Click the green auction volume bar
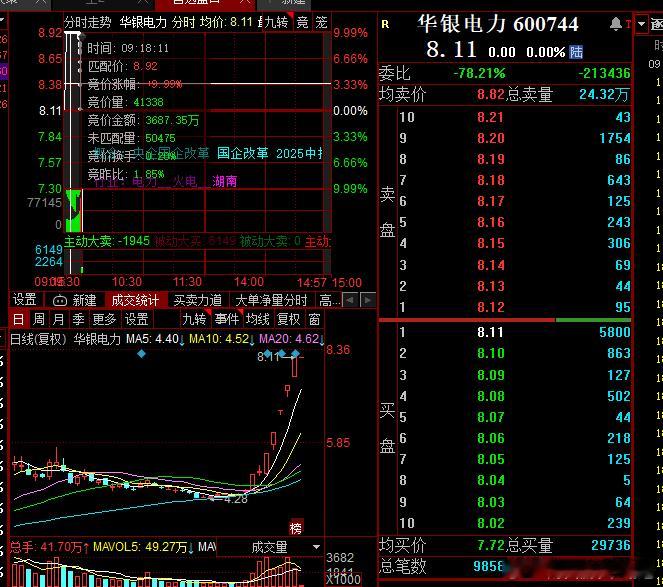 (73, 211)
